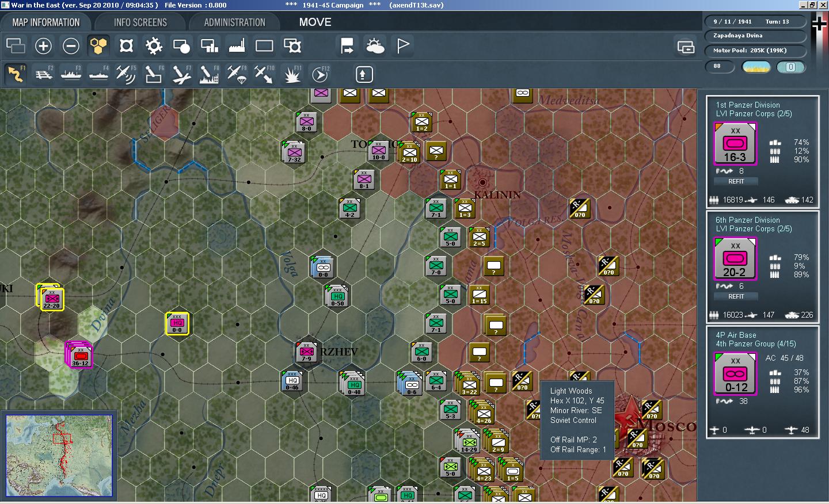Select the HQ 0-48 counter on map
This screenshot has height=504, width=829.
pyautogui.click(x=353, y=384)
